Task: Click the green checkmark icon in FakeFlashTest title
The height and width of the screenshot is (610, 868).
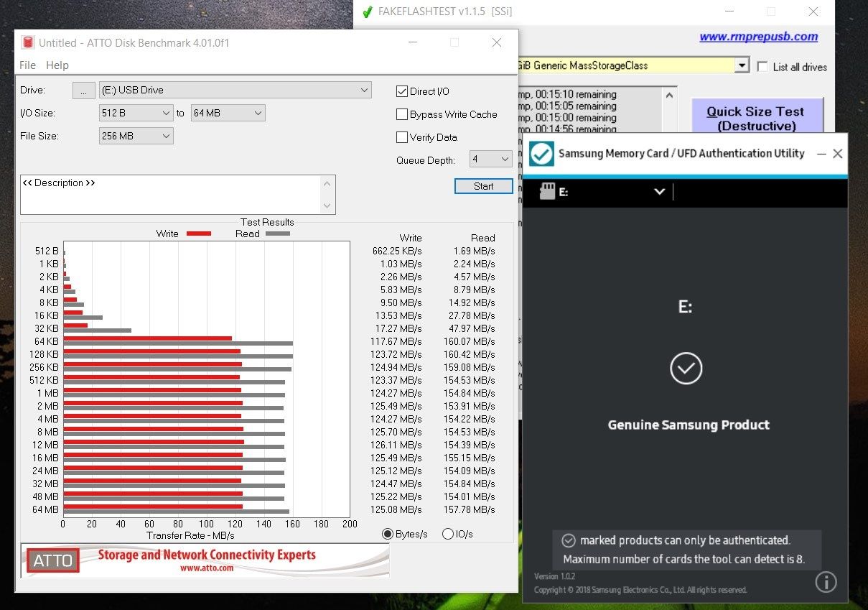Action: pyautogui.click(x=367, y=11)
